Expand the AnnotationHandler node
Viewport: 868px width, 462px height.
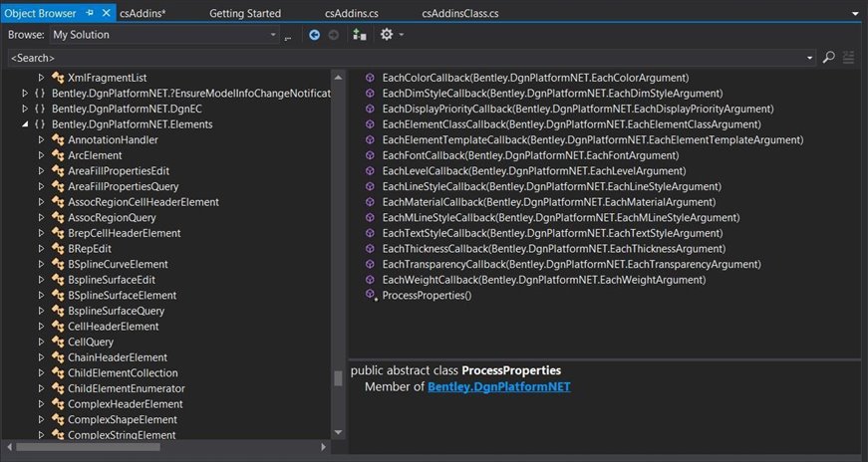(41, 139)
